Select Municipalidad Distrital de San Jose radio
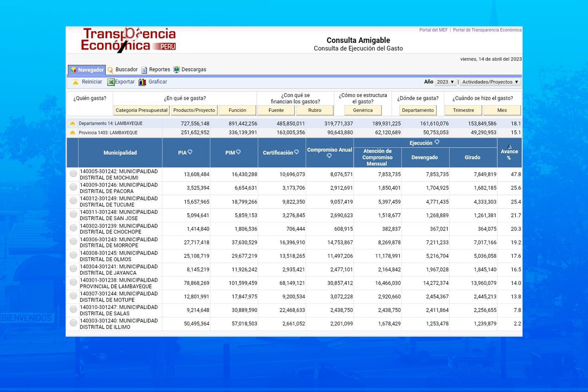The width and height of the screenshot is (588, 392). 73,214
